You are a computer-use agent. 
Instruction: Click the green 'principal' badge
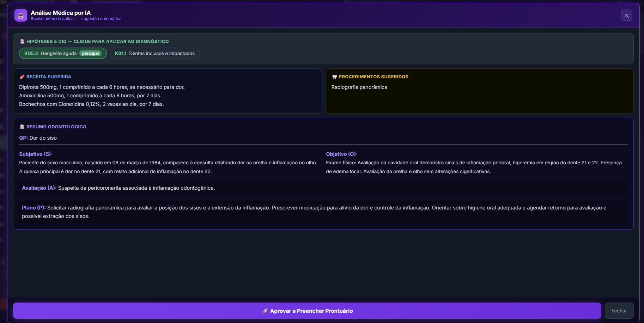(x=90, y=54)
